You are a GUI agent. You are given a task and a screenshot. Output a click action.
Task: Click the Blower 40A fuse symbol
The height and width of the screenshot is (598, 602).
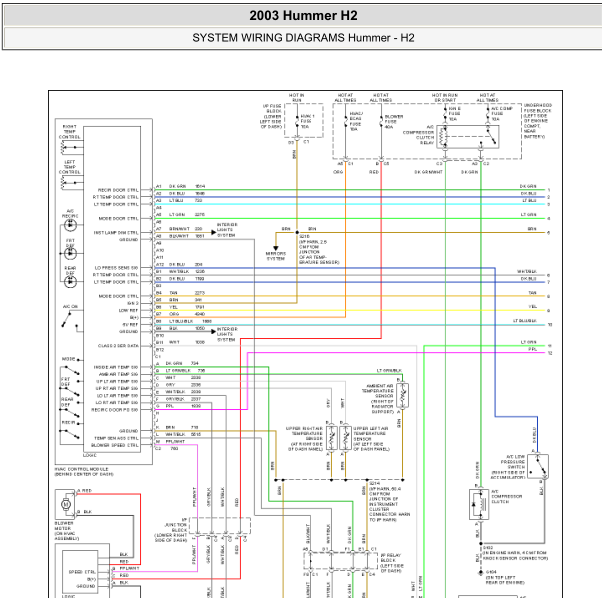coord(381,122)
